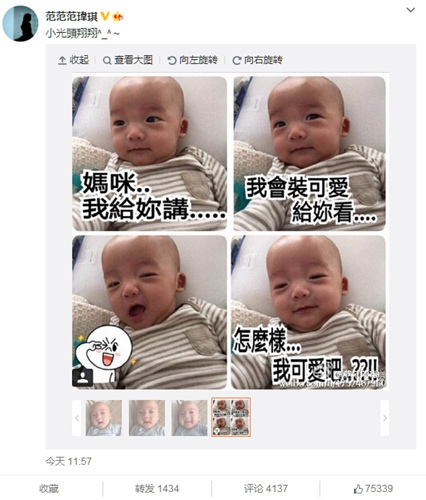Click the magnifier icon beside 查看大图
The image size is (426, 500).
pyautogui.click(x=107, y=61)
